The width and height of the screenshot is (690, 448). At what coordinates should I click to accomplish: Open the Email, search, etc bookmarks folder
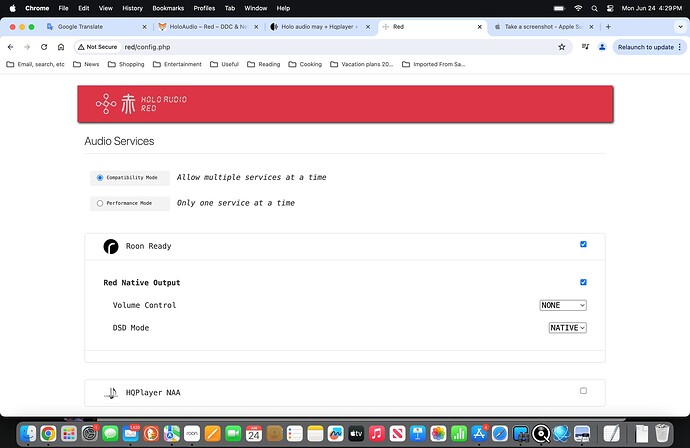pyautogui.click(x=36, y=64)
